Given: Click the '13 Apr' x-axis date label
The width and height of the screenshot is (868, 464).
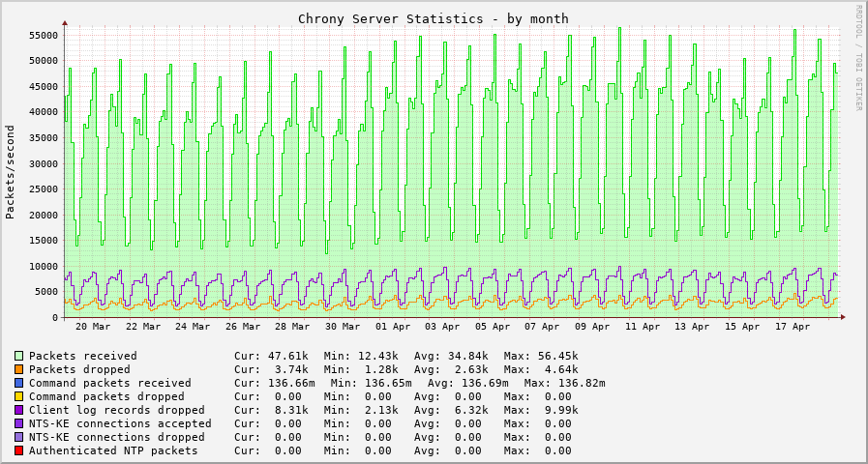Looking at the screenshot, I should [x=693, y=327].
